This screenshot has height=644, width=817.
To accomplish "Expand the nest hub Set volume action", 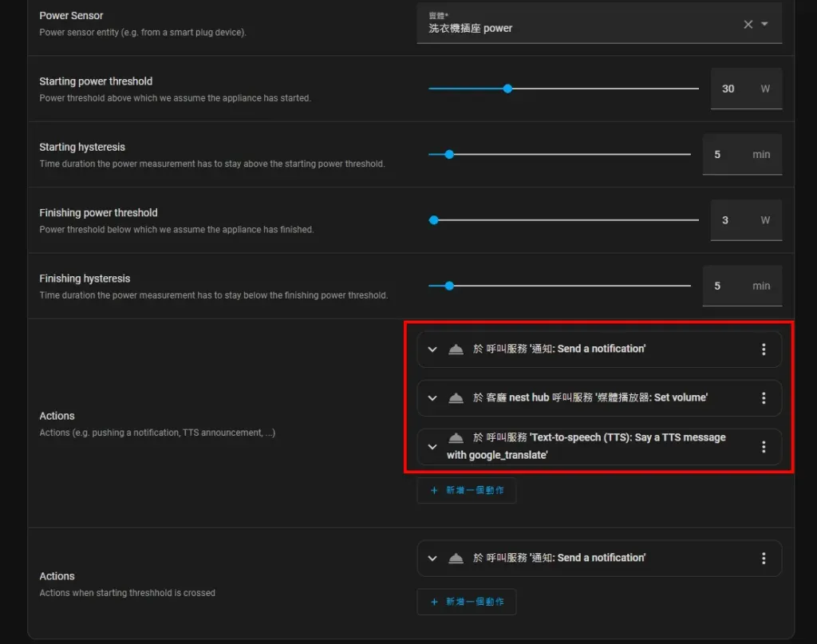I will click(432, 398).
